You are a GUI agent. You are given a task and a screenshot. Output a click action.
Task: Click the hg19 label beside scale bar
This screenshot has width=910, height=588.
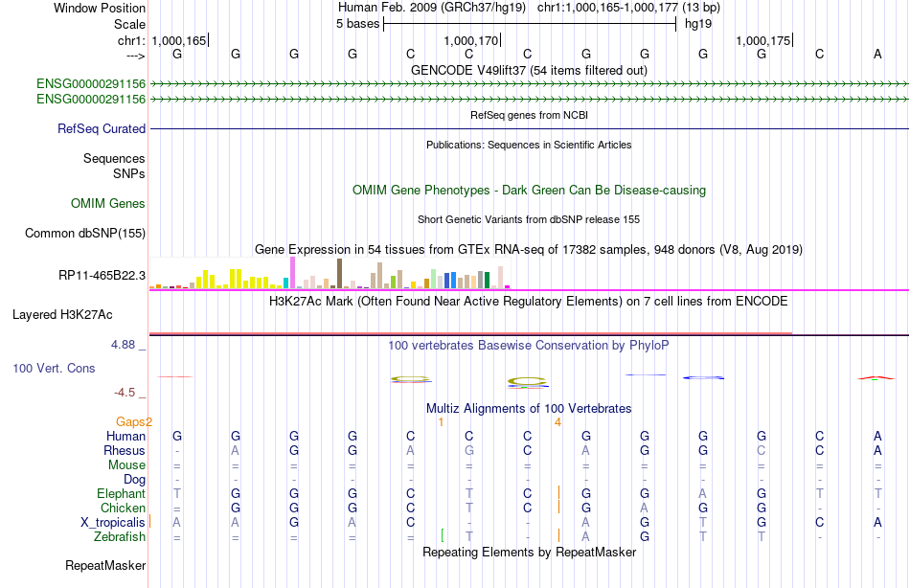[698, 24]
